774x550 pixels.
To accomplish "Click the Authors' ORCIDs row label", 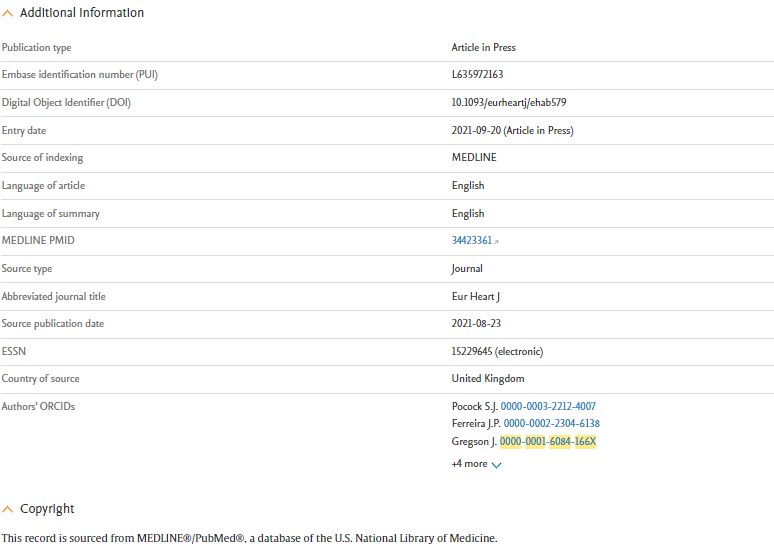I will click(38, 407).
